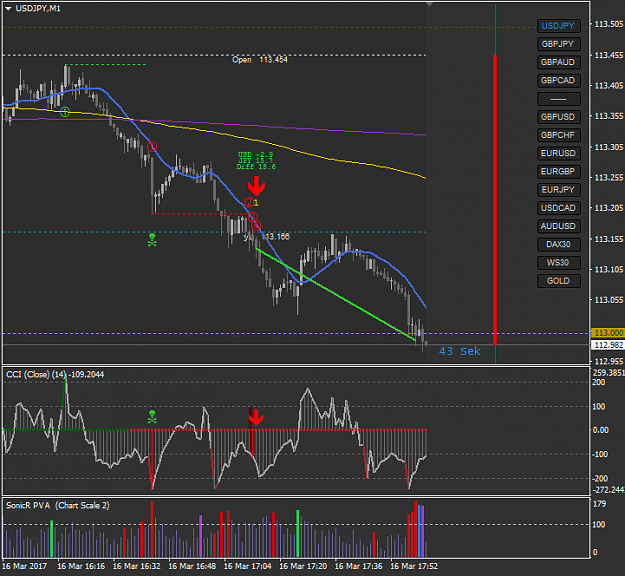Screen dimensions: 625x576
Task: Click the dashed separator button
Action: (x=558, y=99)
